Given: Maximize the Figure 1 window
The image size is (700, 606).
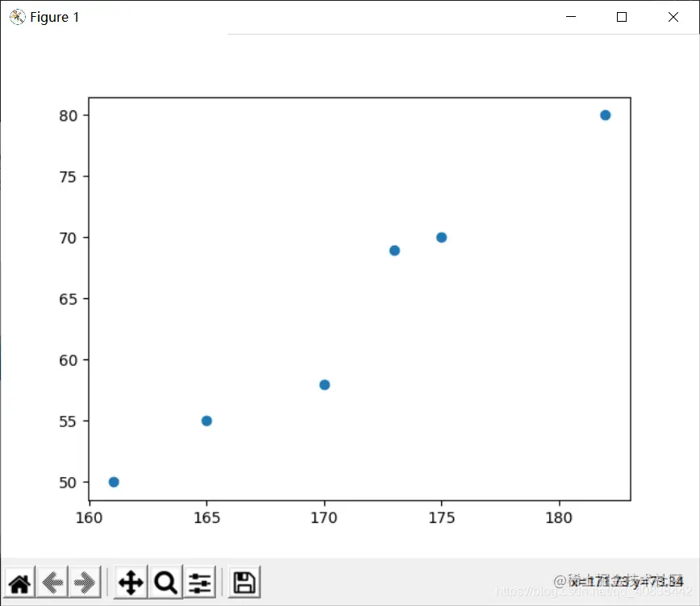Looking at the screenshot, I should 622,17.
